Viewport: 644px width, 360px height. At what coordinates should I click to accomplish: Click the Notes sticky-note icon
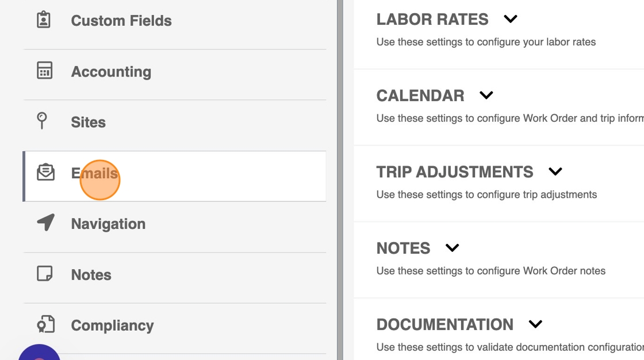tap(44, 274)
